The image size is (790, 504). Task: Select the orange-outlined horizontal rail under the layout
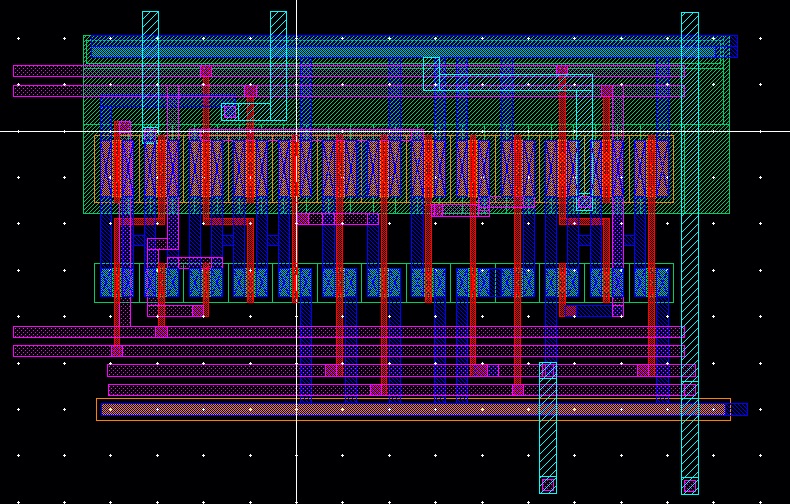click(413, 409)
